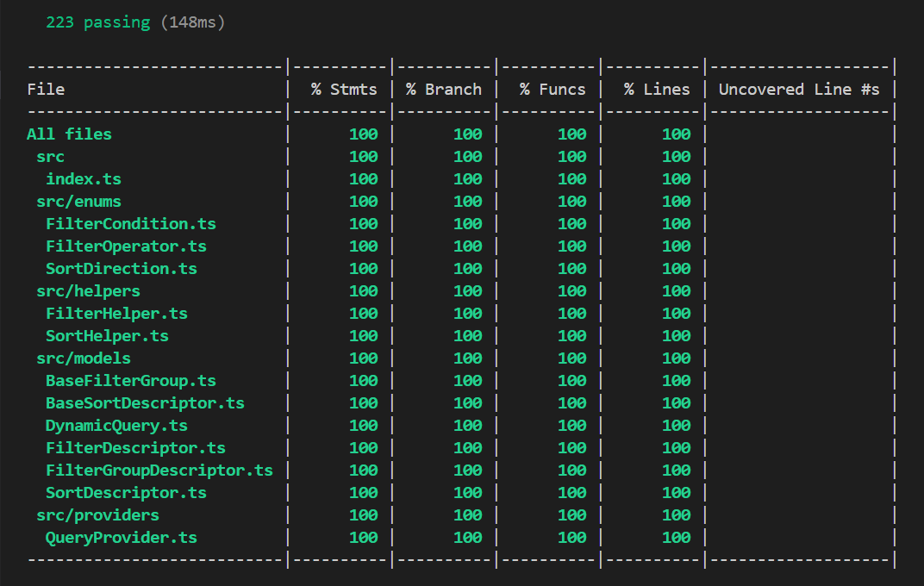Viewport: 924px width, 586px height.
Task: Click the "FilterDescriptor.ts" file name
Action: click(135, 447)
